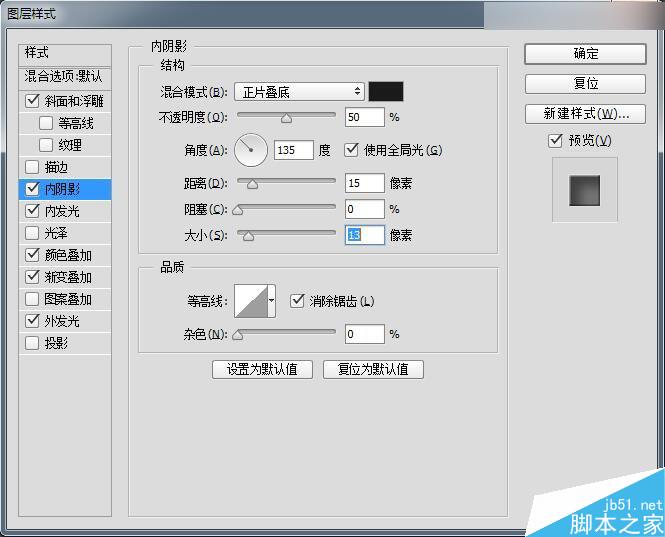
Task: Click the 杂色 noise input field
Action: [365, 334]
